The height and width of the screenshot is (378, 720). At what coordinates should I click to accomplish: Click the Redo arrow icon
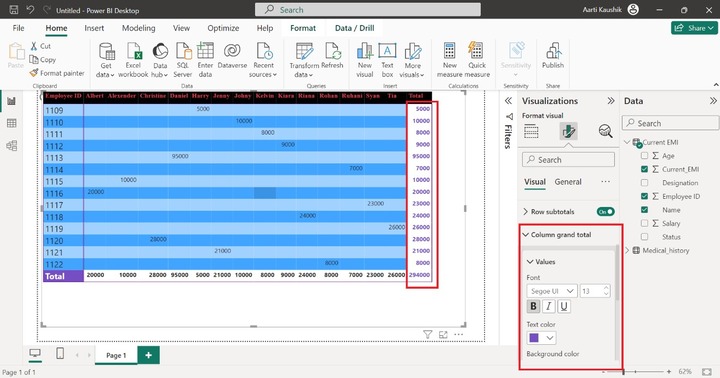point(46,10)
